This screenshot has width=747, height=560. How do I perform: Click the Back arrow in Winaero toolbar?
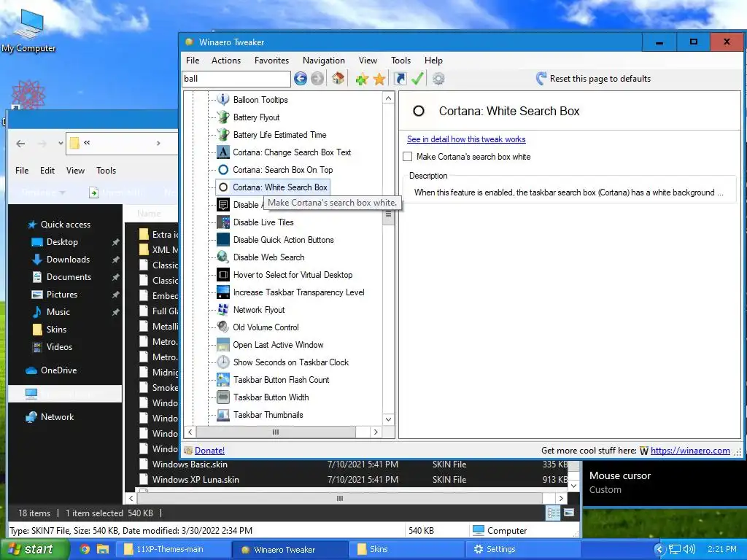point(300,79)
